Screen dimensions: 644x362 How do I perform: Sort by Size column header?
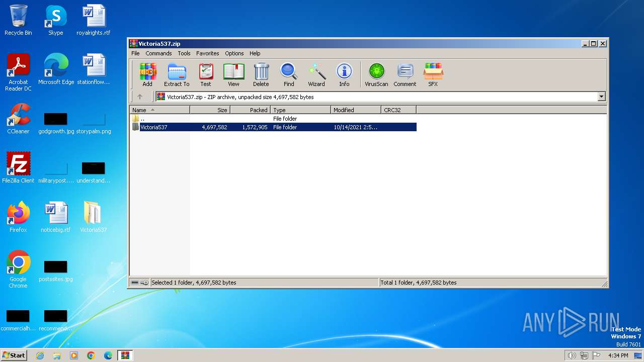pos(210,110)
